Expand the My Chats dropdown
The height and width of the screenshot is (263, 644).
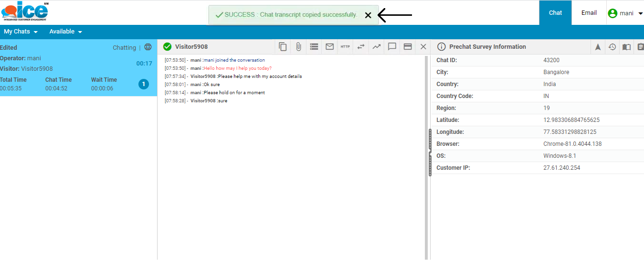(x=21, y=32)
